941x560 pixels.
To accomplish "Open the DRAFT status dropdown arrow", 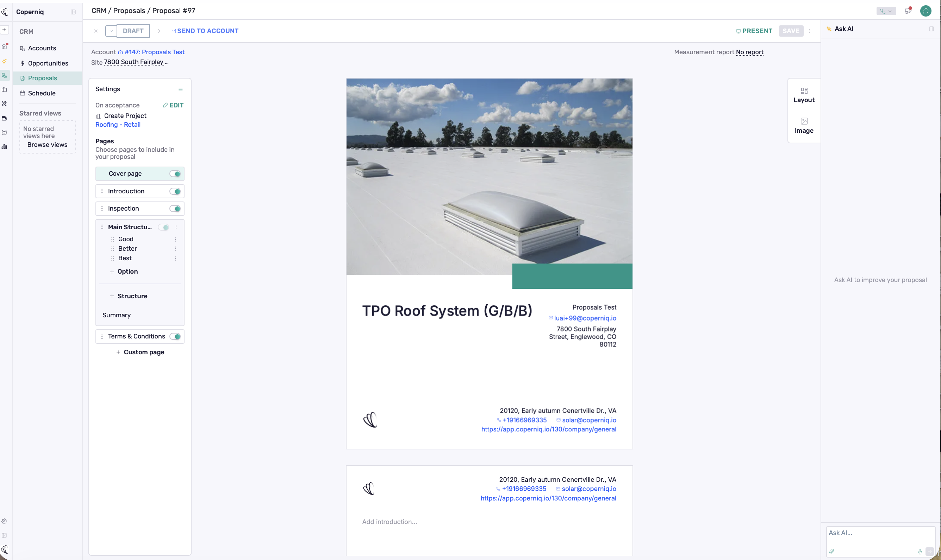I will point(111,31).
